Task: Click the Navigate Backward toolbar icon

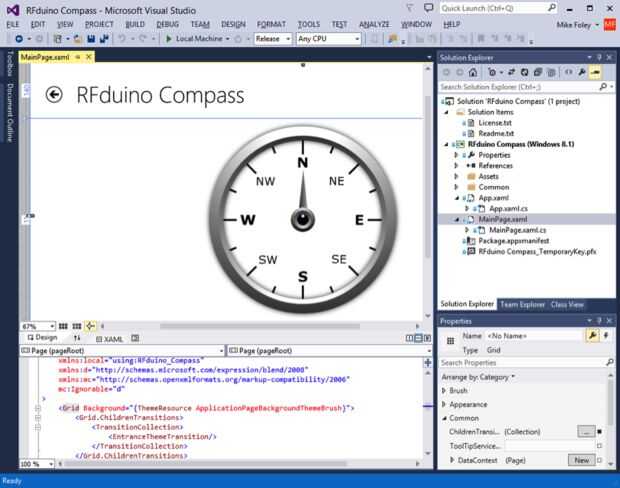Action: point(19,39)
